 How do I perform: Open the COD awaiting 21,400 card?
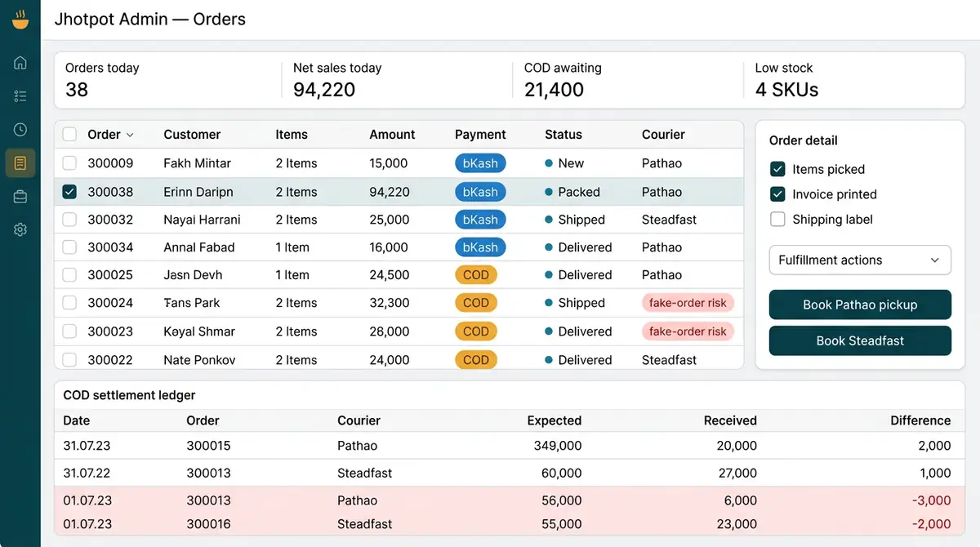coord(627,80)
